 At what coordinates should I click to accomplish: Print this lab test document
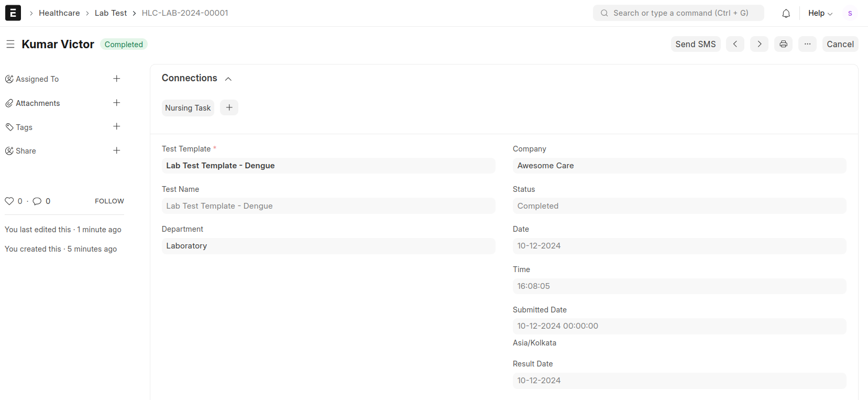[783, 44]
